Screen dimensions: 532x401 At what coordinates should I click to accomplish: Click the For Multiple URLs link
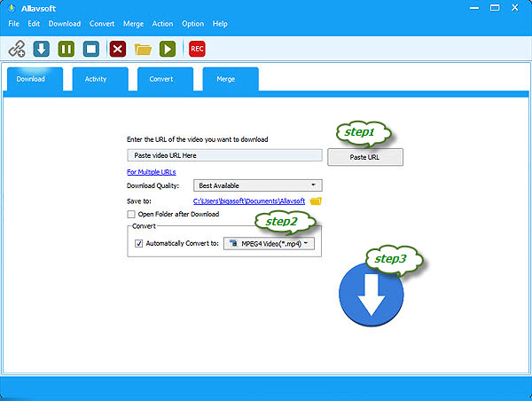(x=152, y=172)
